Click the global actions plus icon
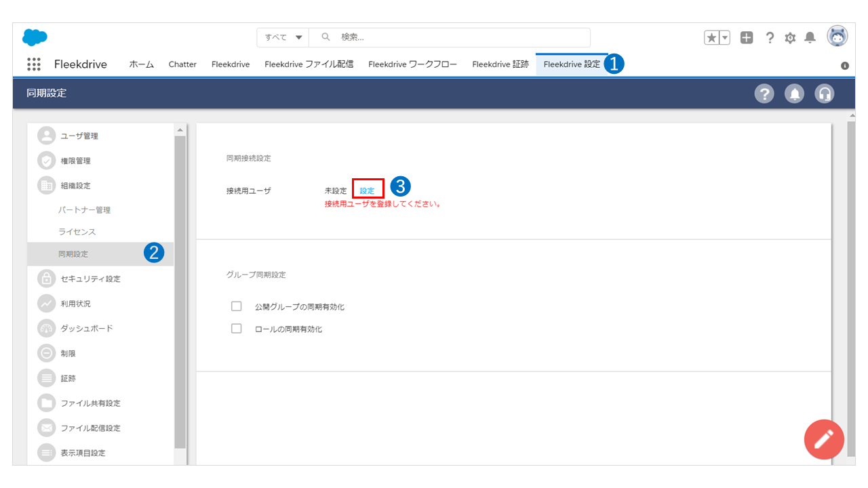The width and height of the screenshot is (868, 488). [747, 38]
